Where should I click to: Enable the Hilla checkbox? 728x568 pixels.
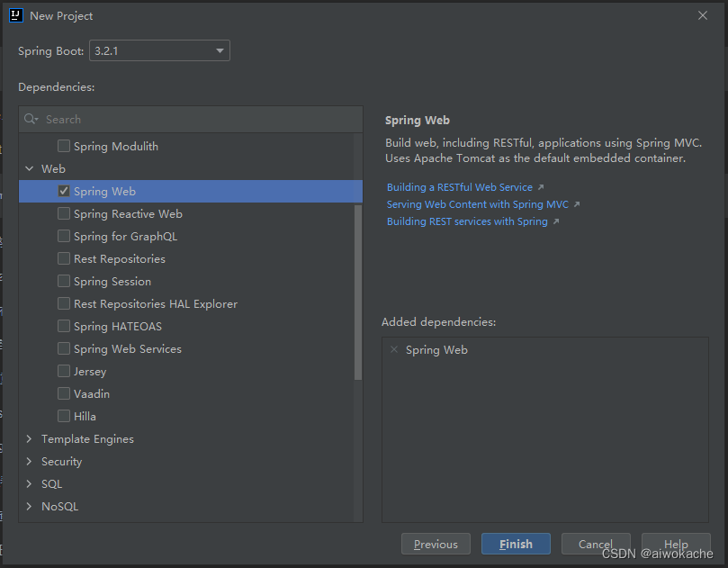(64, 416)
